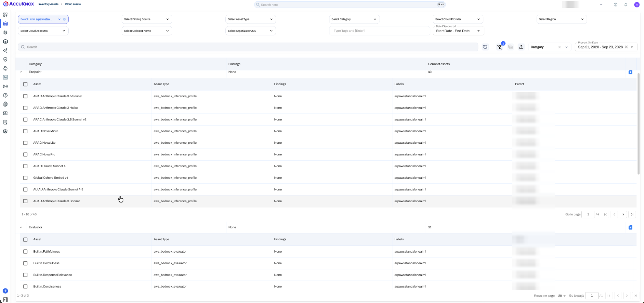This screenshot has height=303, width=644.
Task: Download the Endpoint category assets
Action: 630,72
